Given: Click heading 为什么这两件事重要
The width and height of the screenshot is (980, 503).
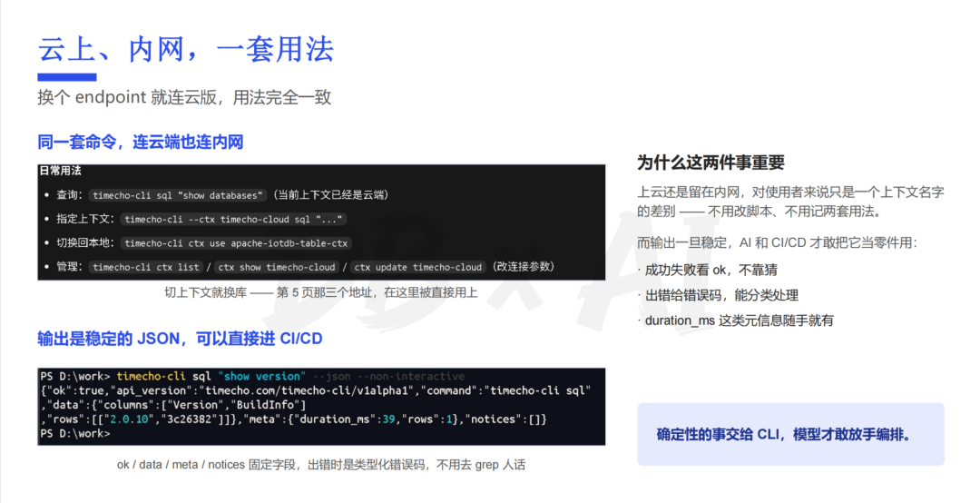Looking at the screenshot, I should 710,163.
